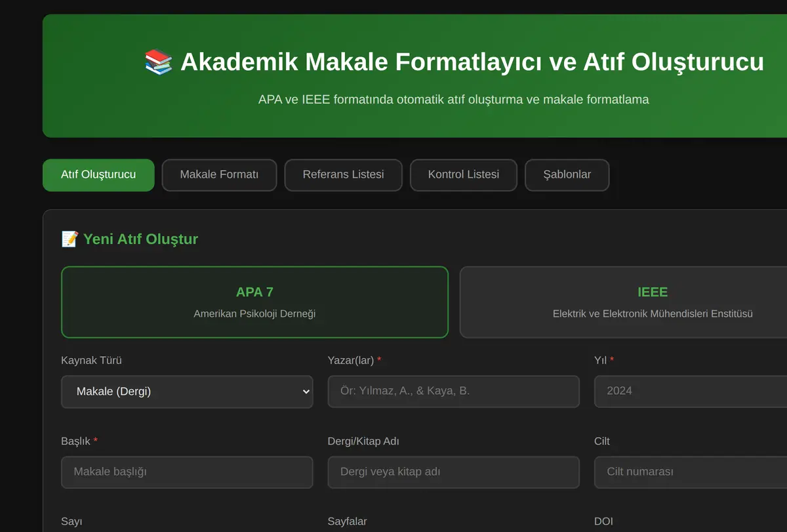Click the Elektrik ve Elektronik Mühendisleri Enstitüsü text
This screenshot has height=532, width=787.
(x=653, y=314)
